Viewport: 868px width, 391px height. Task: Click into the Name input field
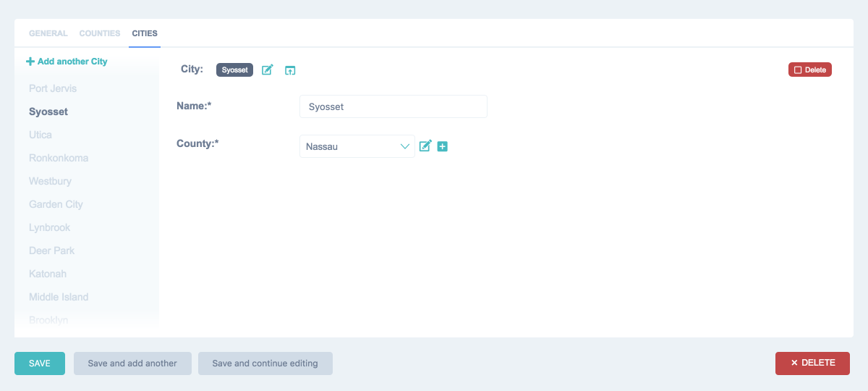coord(393,106)
